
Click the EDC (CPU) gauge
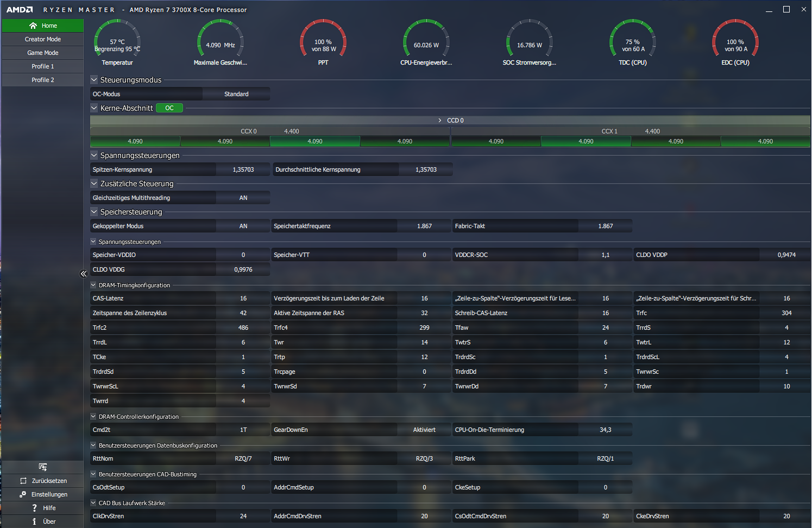click(x=735, y=43)
